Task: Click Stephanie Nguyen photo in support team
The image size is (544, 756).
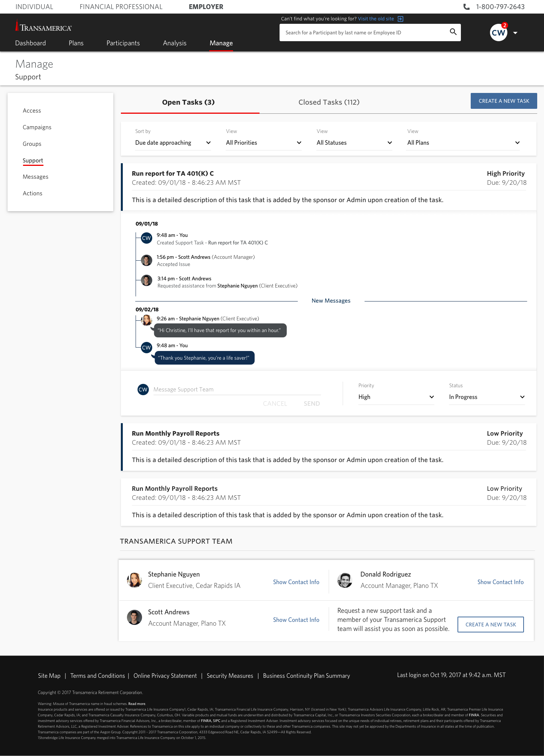Action: coord(134,580)
